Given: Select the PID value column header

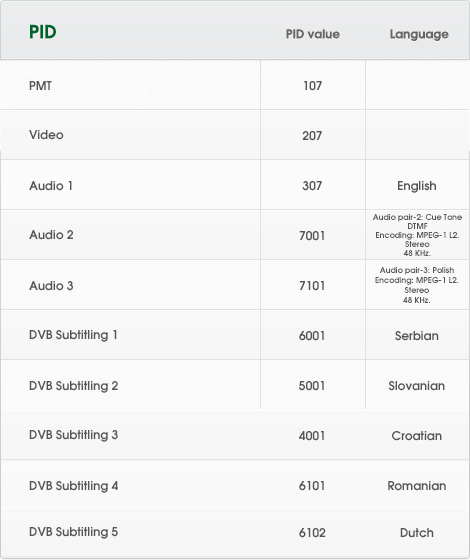Looking at the screenshot, I should [312, 34].
